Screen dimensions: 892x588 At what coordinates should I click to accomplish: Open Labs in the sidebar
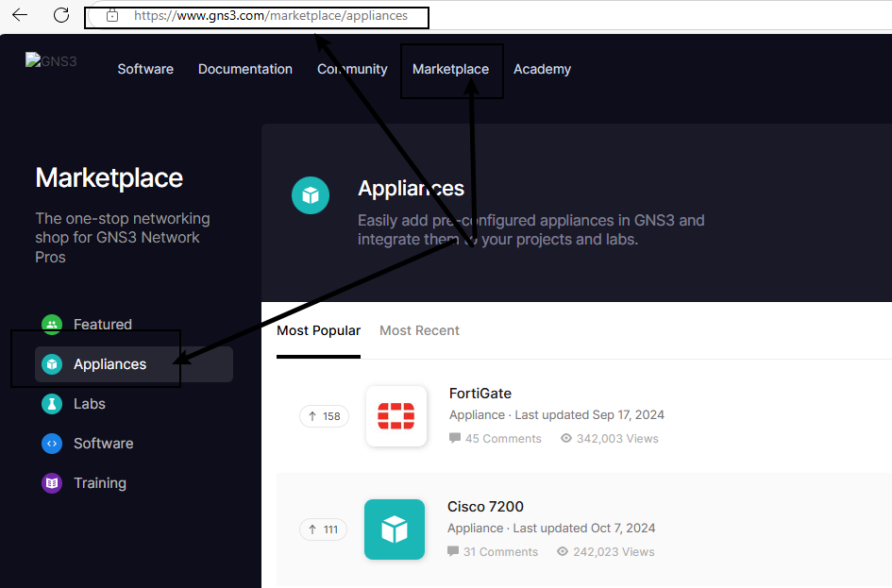point(90,404)
